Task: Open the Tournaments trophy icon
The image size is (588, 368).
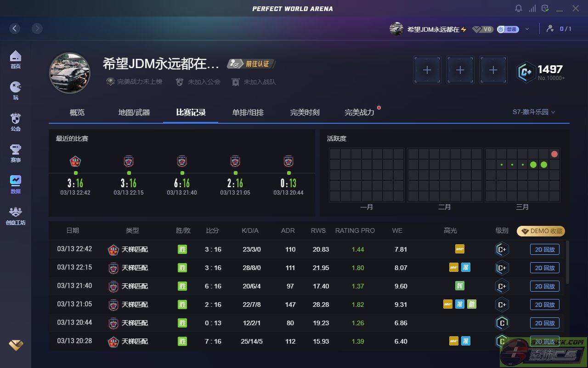Action: coord(16,153)
